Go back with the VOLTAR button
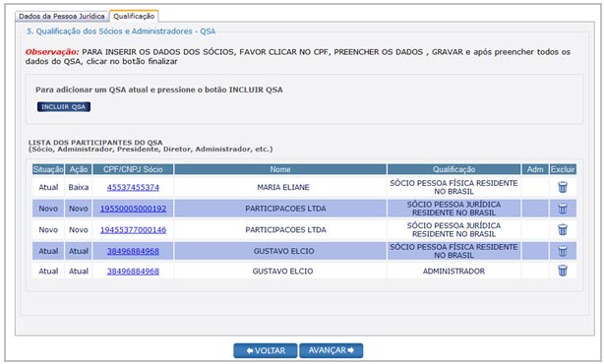The height and width of the screenshot is (364, 604). [x=266, y=350]
